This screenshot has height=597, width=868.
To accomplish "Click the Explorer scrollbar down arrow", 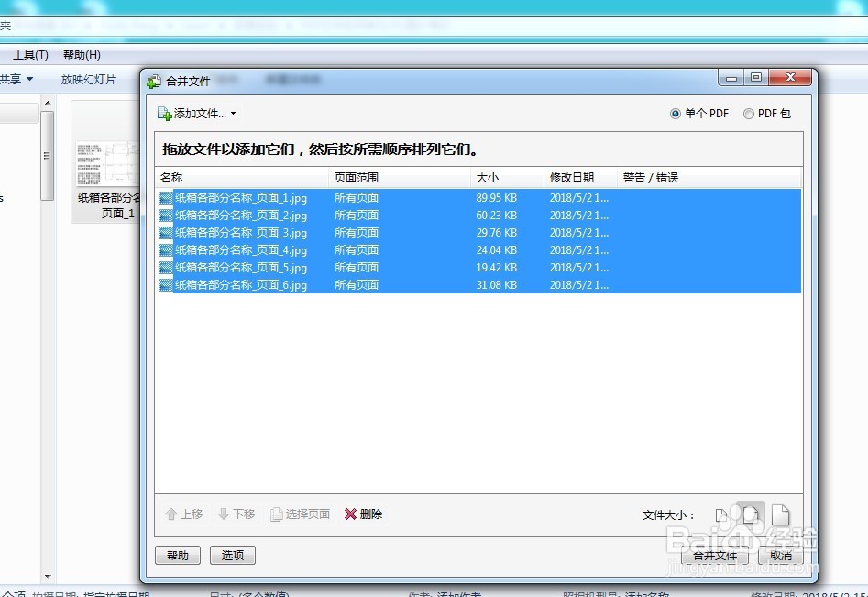I will point(48,577).
